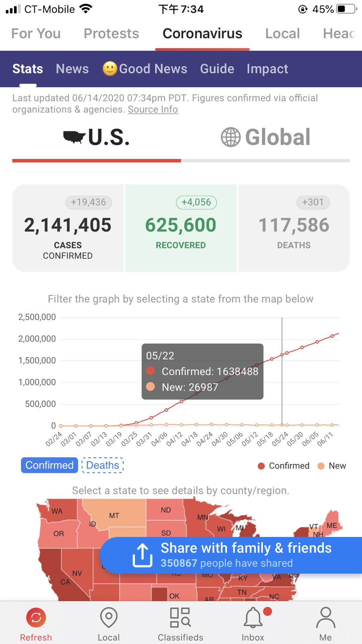The image size is (362, 644).
Task: Toggle Confirmed red legend dot
Action: [261, 466]
